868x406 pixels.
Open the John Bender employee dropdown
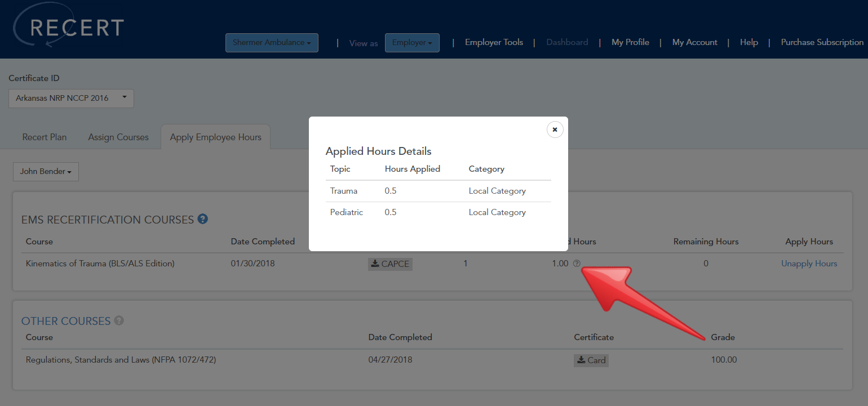click(46, 171)
